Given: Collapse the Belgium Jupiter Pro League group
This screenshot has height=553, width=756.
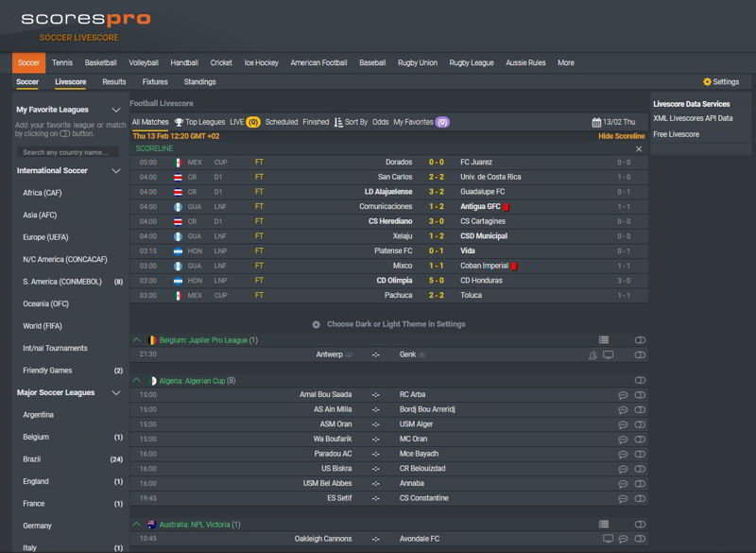Looking at the screenshot, I should [135, 339].
